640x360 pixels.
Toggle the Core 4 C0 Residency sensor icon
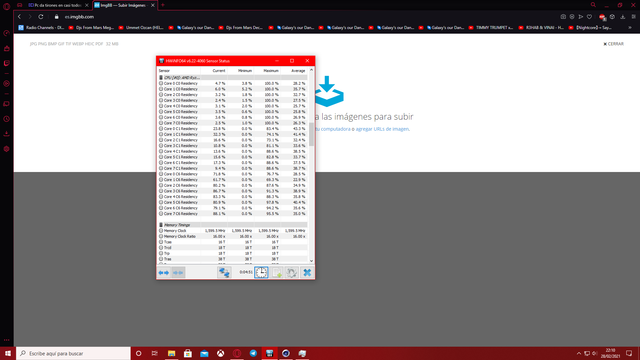161,106
